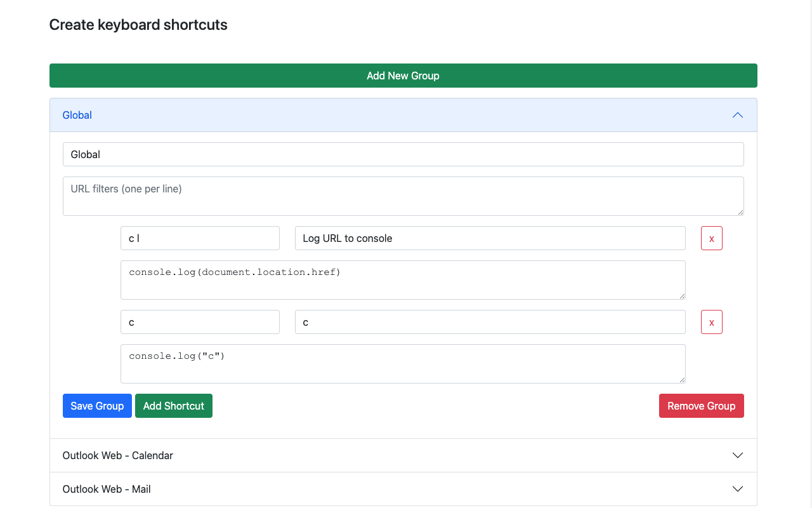812x508 pixels.
Task: Grab the URL filters textarea resize handle
Action: [740, 211]
